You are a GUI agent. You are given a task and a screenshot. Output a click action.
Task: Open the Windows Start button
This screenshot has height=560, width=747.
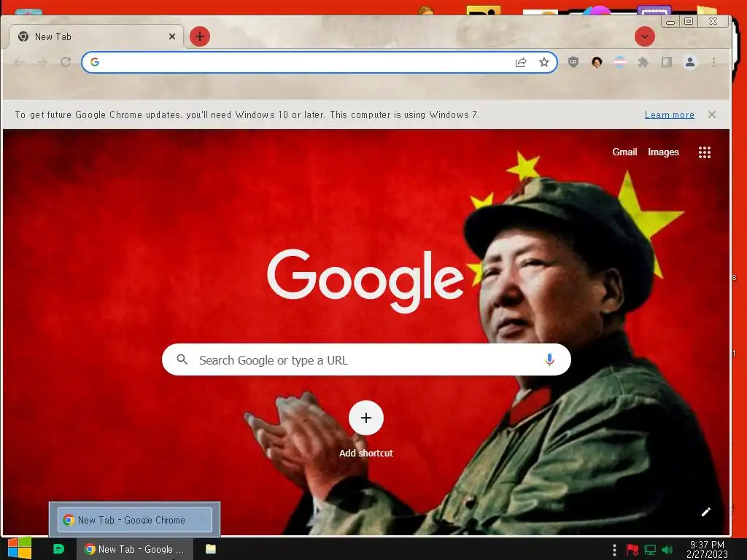coord(20,548)
